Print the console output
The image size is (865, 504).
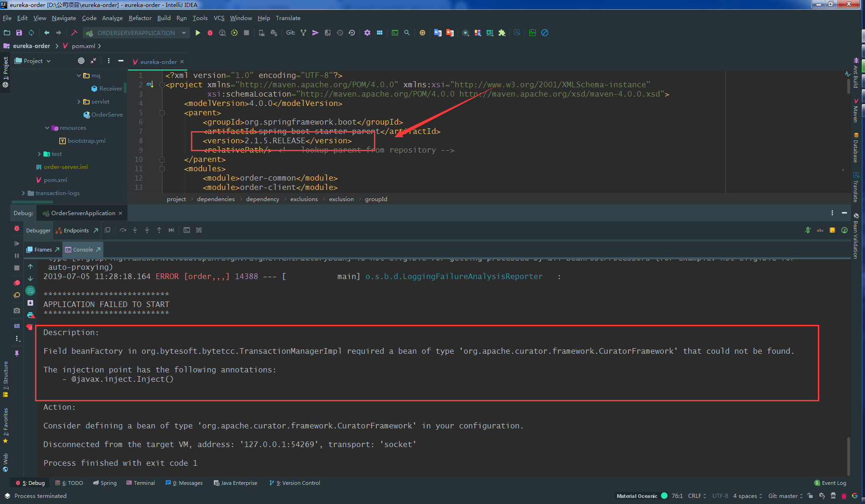(x=30, y=315)
